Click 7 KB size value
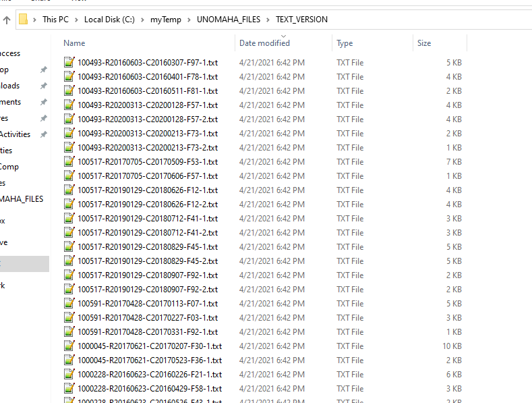Image resolution: width=532 pixels, height=403 pixels. pyautogui.click(x=454, y=162)
